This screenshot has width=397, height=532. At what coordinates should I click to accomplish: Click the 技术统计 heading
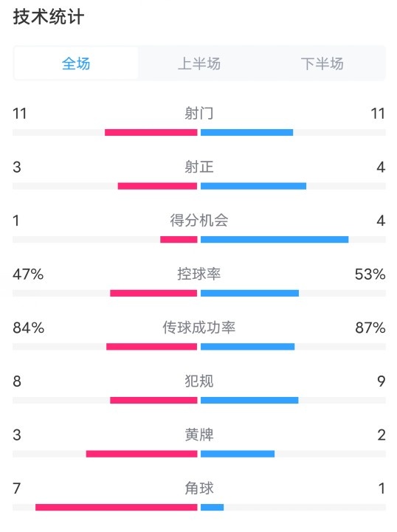48,17
